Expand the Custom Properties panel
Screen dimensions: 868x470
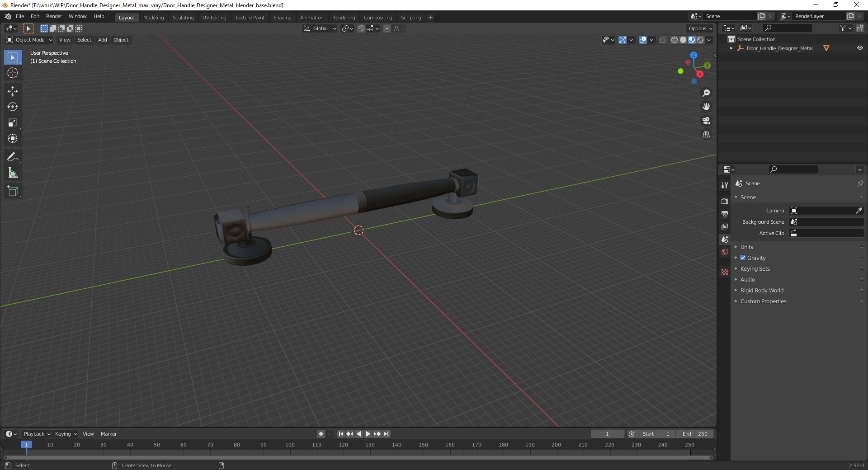(x=763, y=301)
